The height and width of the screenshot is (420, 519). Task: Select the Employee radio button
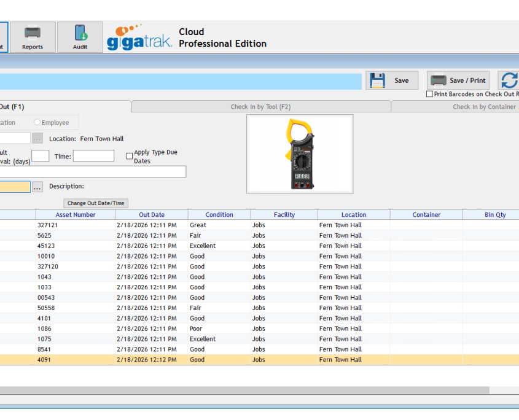(37, 122)
